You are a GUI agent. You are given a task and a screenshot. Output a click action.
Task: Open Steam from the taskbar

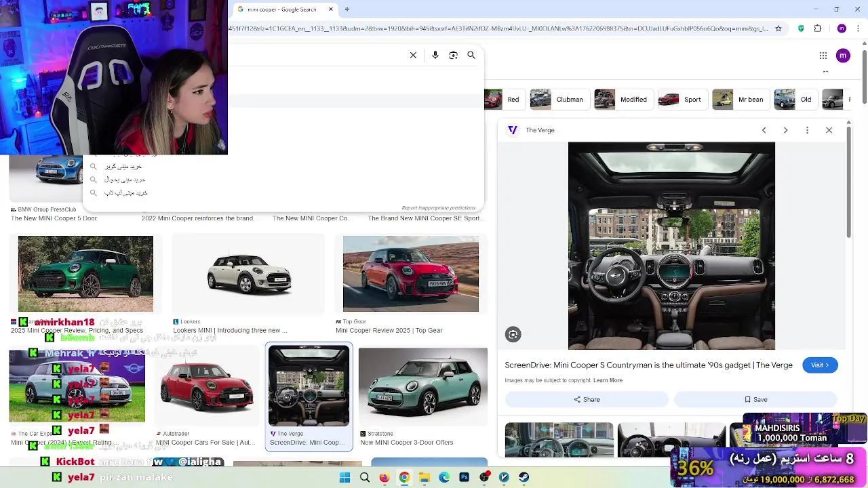coord(524,477)
